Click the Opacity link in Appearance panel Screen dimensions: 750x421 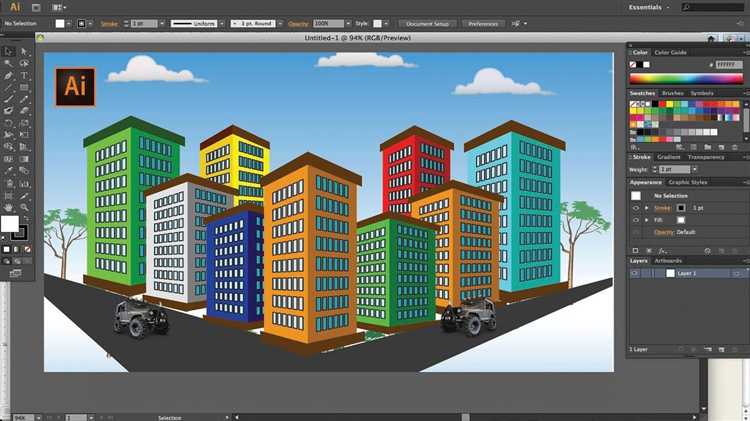(664, 232)
